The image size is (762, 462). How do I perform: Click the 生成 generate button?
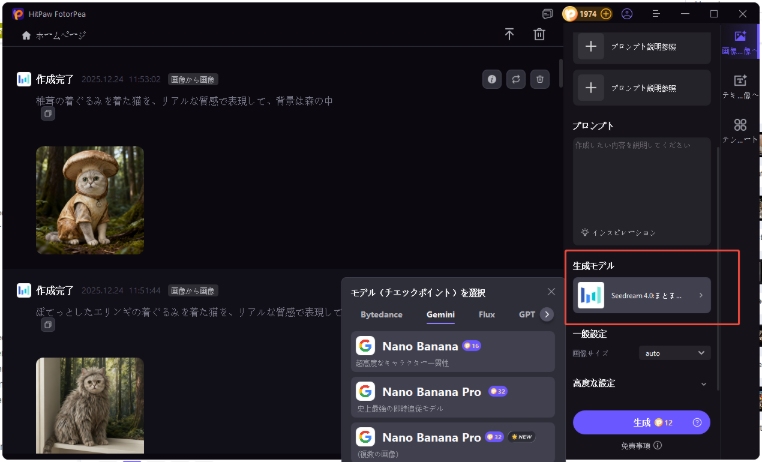(x=641, y=423)
